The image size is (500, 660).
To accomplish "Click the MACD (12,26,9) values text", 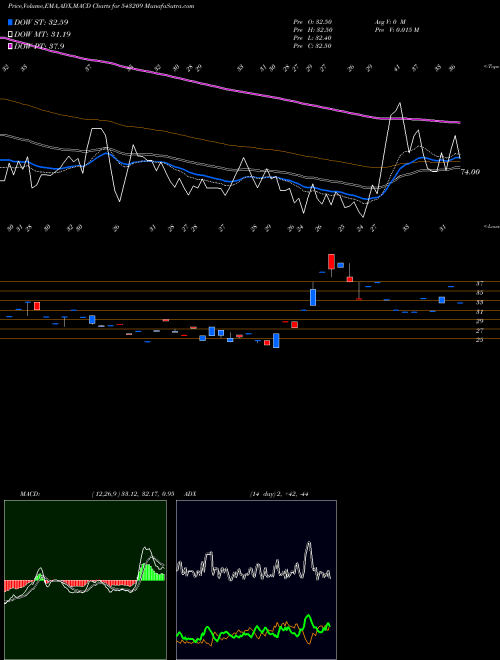I will 133,494.
